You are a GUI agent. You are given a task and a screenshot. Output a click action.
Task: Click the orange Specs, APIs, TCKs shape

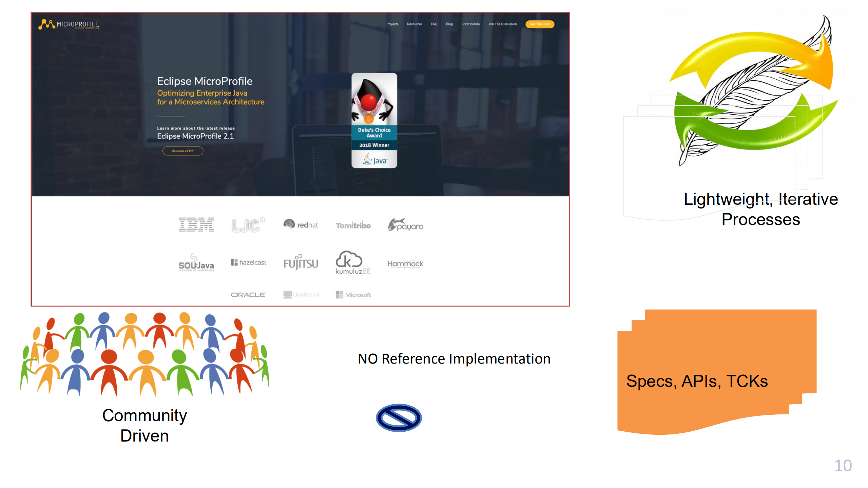pyautogui.click(x=716, y=372)
